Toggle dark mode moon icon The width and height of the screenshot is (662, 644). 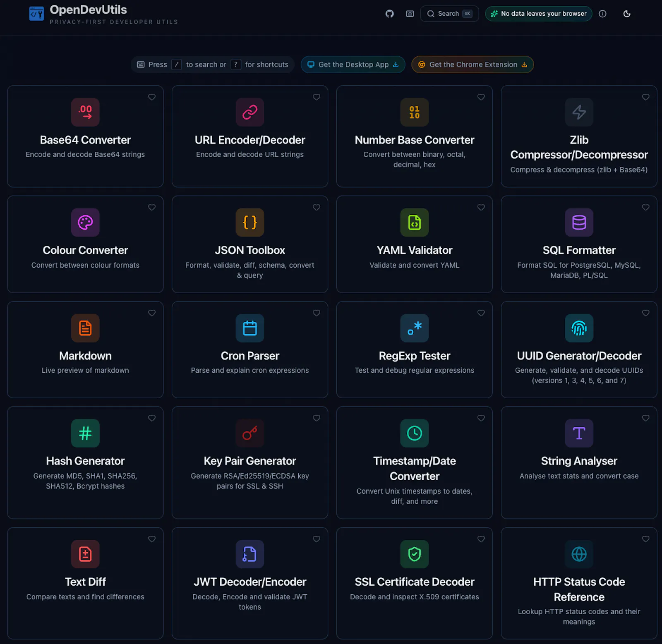[627, 14]
